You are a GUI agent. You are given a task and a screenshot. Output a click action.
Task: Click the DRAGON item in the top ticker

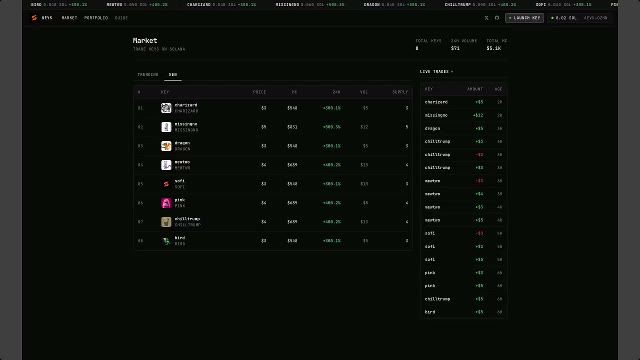click(x=394, y=4)
